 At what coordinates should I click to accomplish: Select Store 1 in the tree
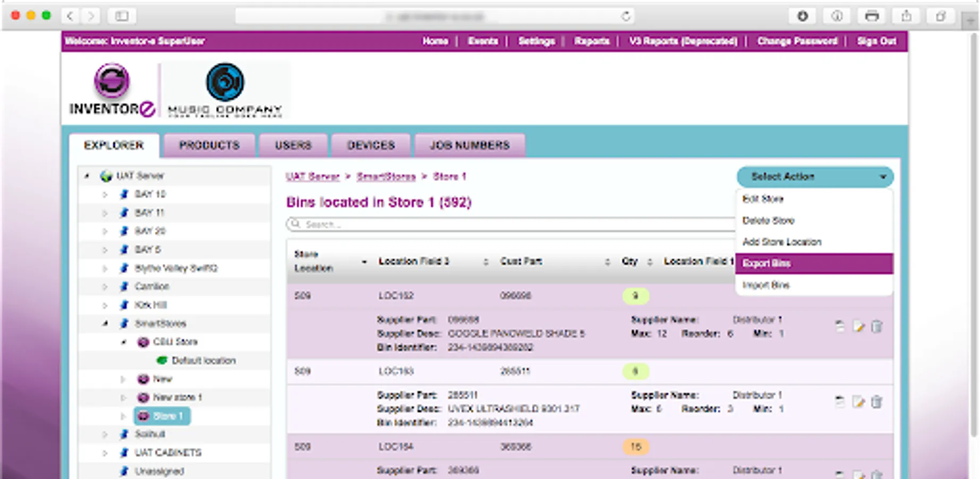tap(162, 416)
